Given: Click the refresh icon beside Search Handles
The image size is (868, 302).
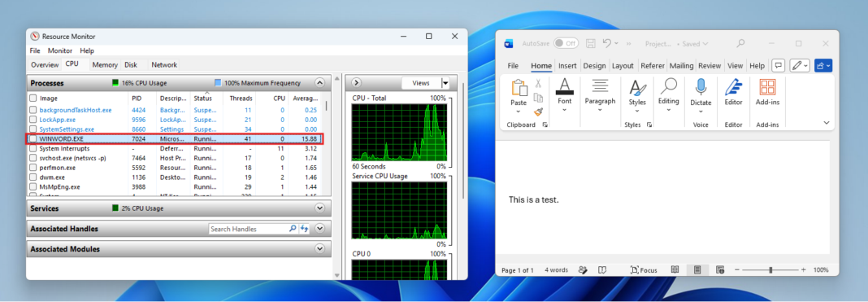Looking at the screenshot, I should [x=304, y=228].
